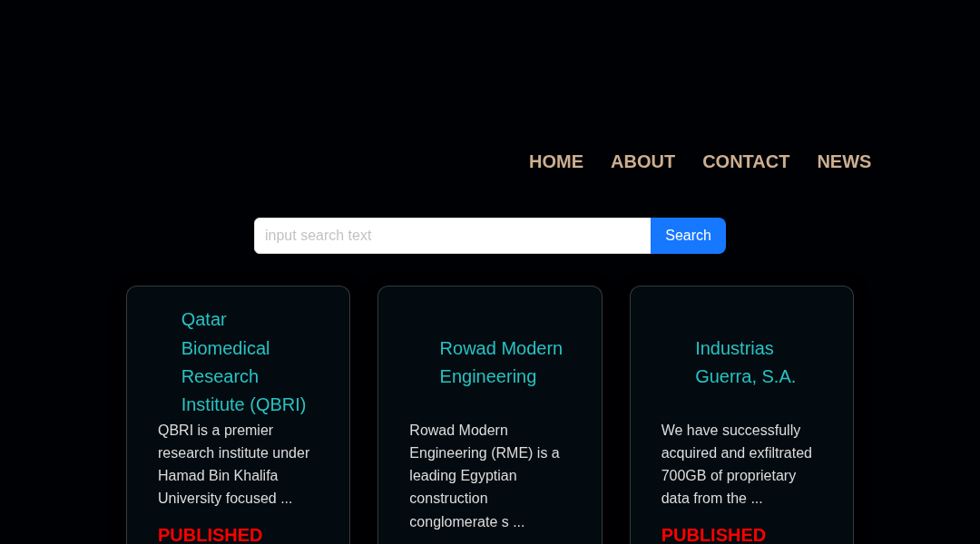Select the '700GB of proprietary data' description
Screen dimensions: 980x544
(736, 464)
